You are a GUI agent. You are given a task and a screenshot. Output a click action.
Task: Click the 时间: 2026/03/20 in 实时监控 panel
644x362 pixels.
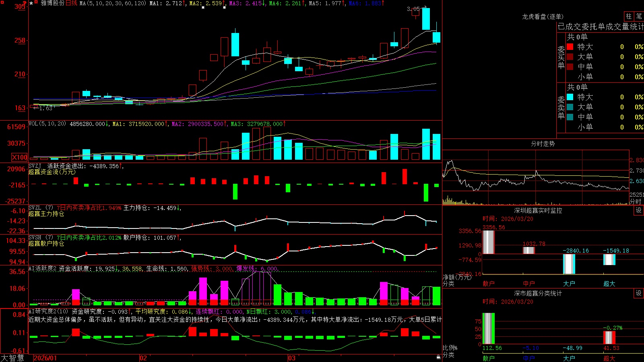click(508, 219)
